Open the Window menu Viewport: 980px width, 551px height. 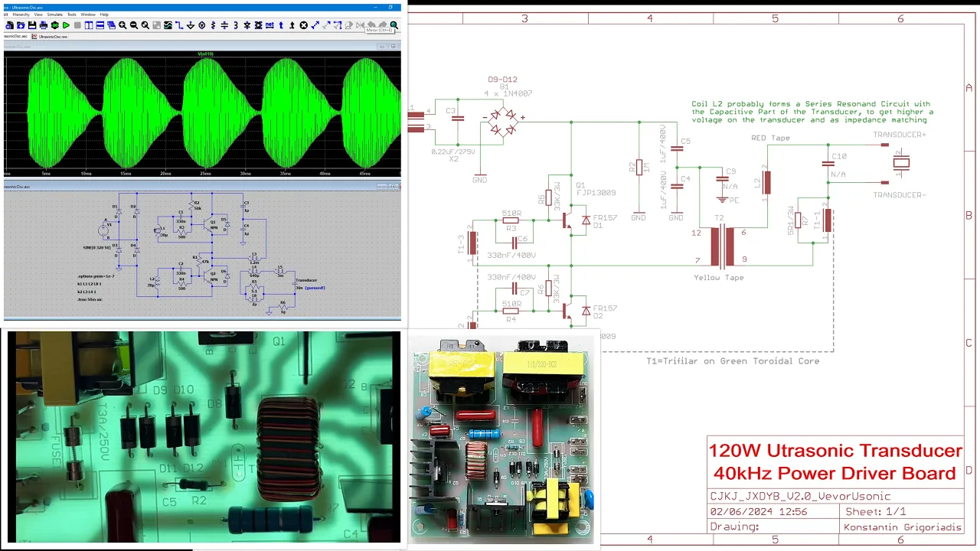88,15
